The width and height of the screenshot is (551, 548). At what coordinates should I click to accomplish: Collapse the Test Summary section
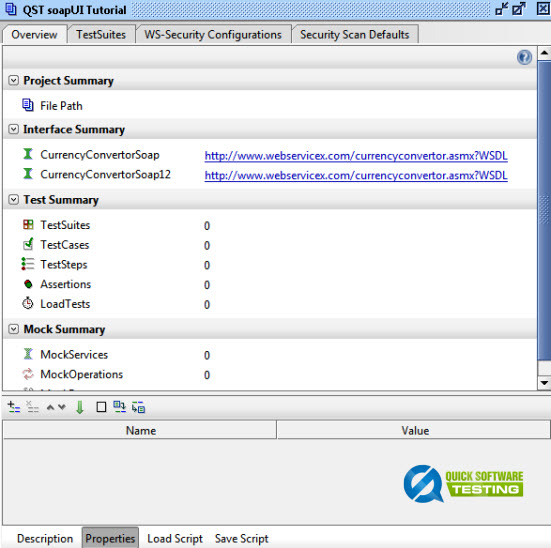pos(13,200)
